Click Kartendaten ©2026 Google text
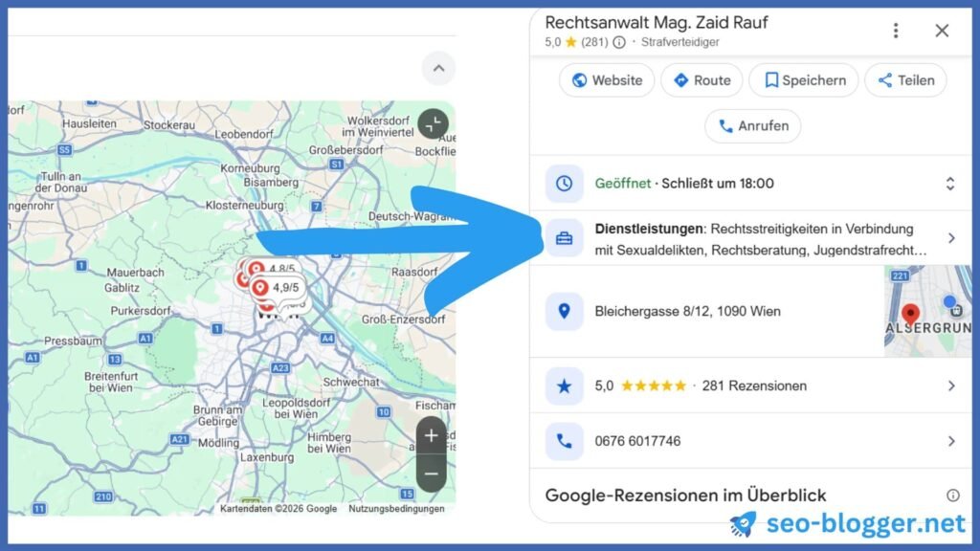Image resolution: width=980 pixels, height=551 pixels. click(x=278, y=509)
